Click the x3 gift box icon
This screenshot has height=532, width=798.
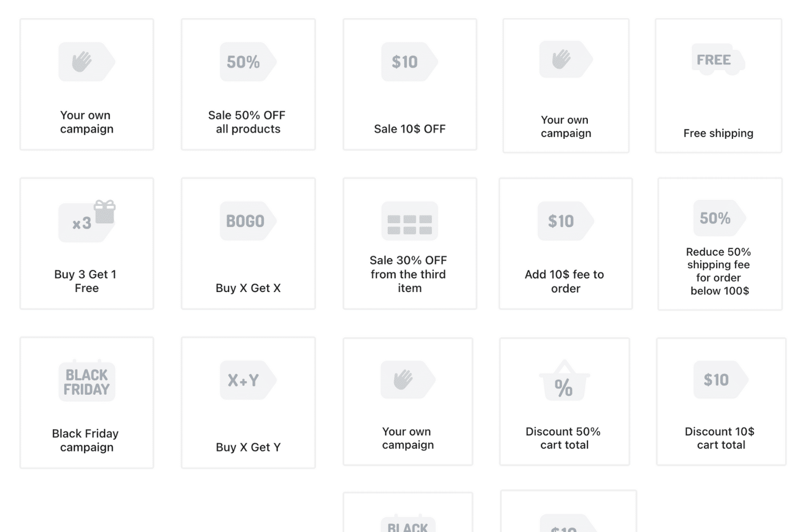87,221
